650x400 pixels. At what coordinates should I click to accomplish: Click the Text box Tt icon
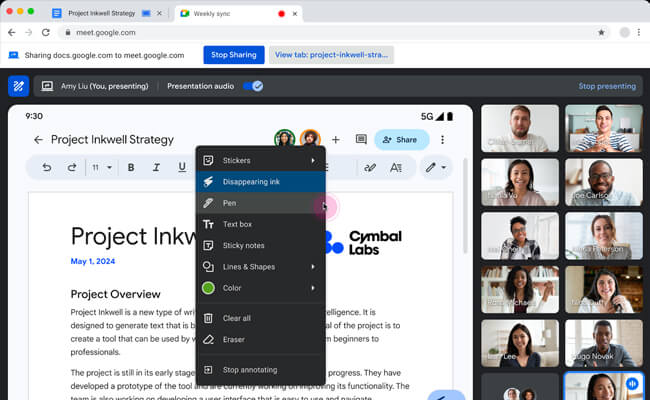[x=208, y=224]
